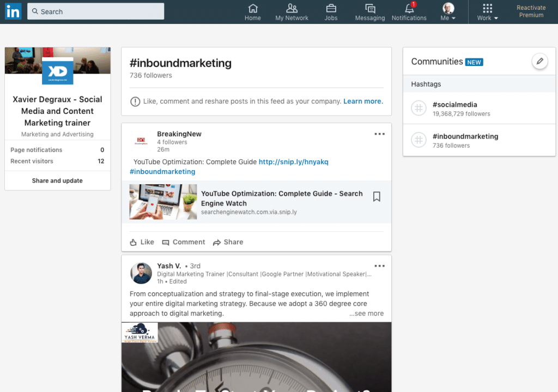
Task: Share the BreakingNew post
Action: (228, 242)
